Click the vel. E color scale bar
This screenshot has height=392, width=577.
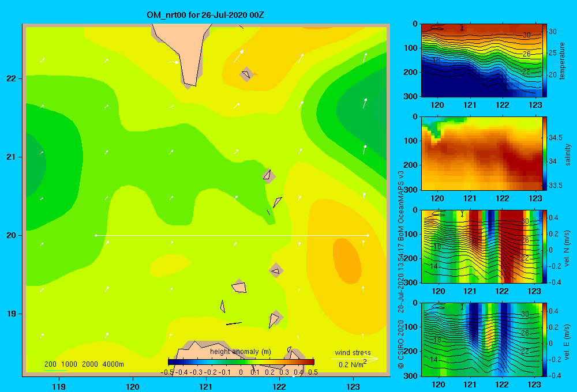(545, 340)
